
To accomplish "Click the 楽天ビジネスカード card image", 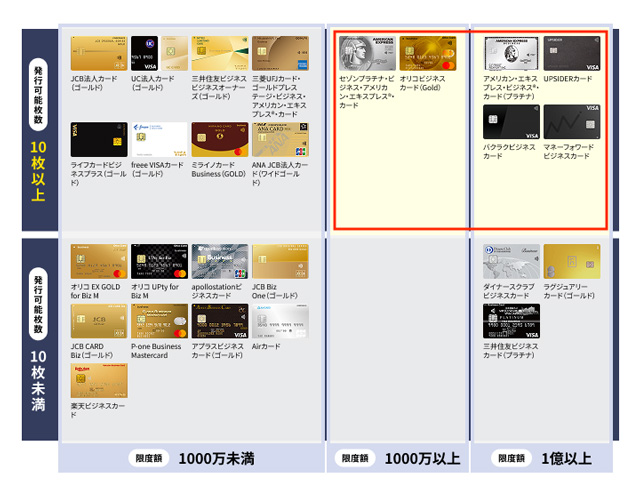I will click(98, 381).
